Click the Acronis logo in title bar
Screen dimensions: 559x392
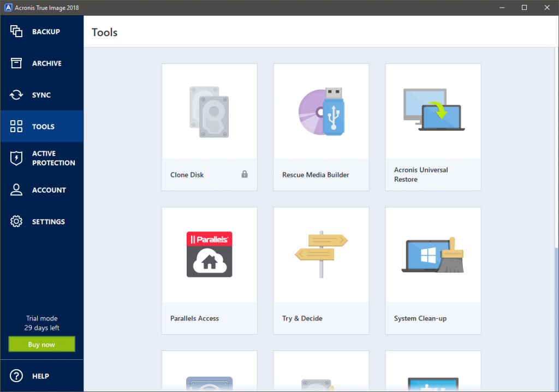point(8,8)
